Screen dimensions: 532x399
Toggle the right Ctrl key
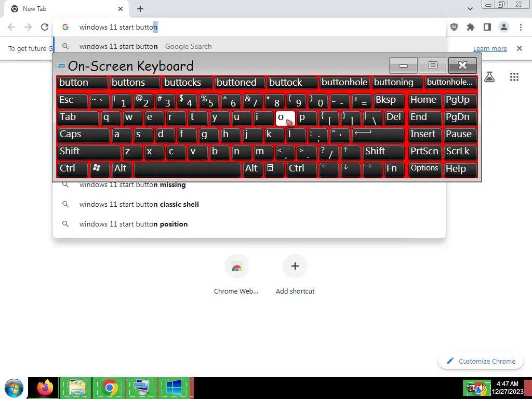pos(302,169)
